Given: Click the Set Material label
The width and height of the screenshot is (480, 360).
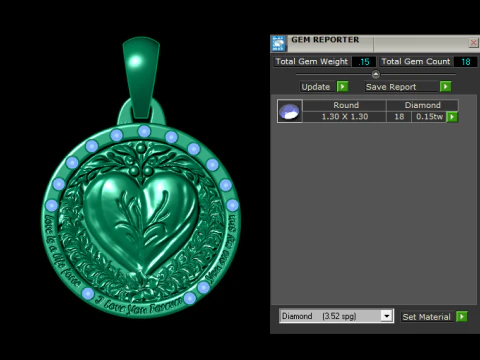Looking at the screenshot, I should 426,317.
